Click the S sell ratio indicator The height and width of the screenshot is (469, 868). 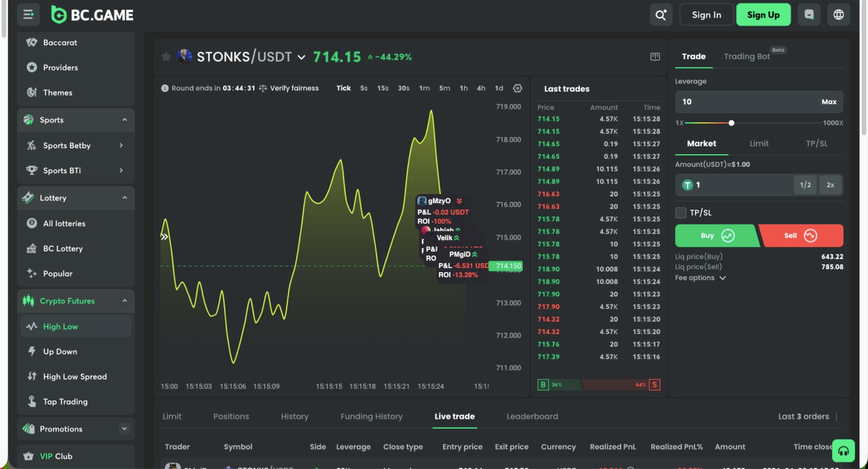point(655,385)
